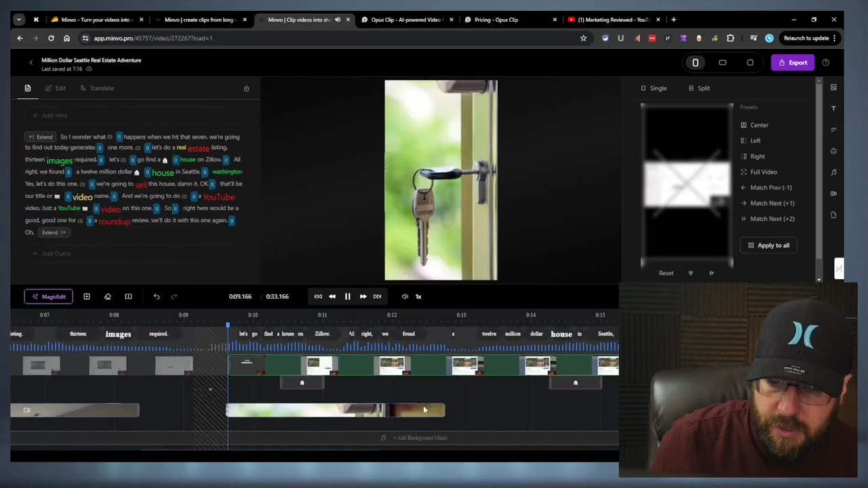Open the help question mark icon
Viewport: 868px width, 488px height.
[825, 62]
